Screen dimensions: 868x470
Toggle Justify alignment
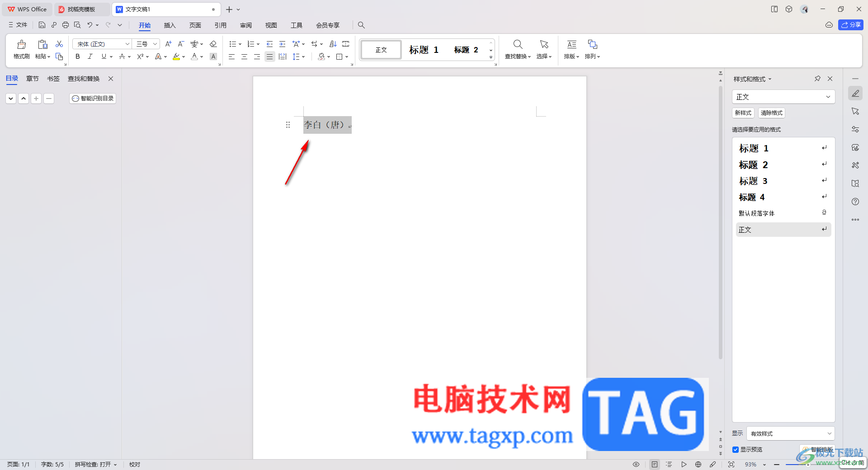coord(269,56)
